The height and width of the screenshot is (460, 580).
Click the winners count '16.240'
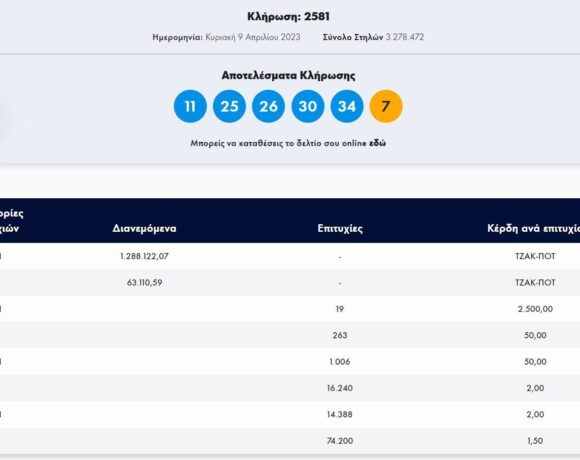pos(340,388)
